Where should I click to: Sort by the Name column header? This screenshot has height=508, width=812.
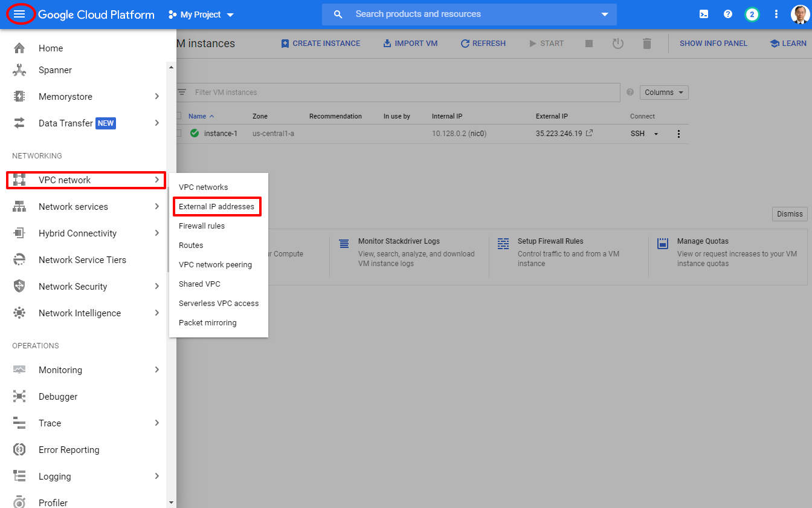coord(201,116)
